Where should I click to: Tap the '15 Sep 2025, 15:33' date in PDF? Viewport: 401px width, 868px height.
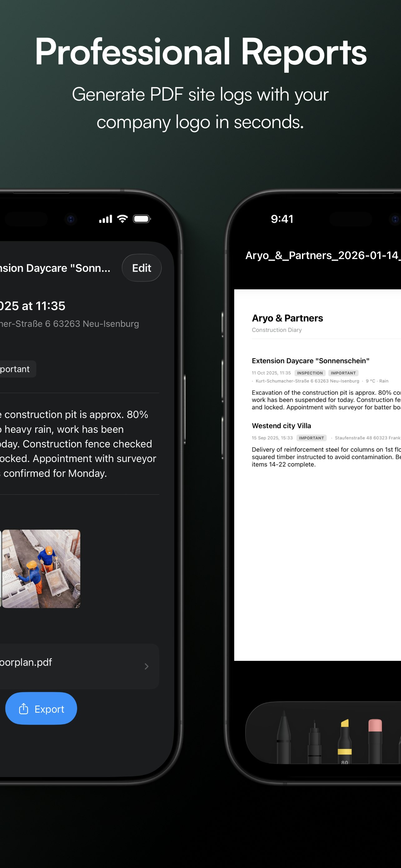272,438
